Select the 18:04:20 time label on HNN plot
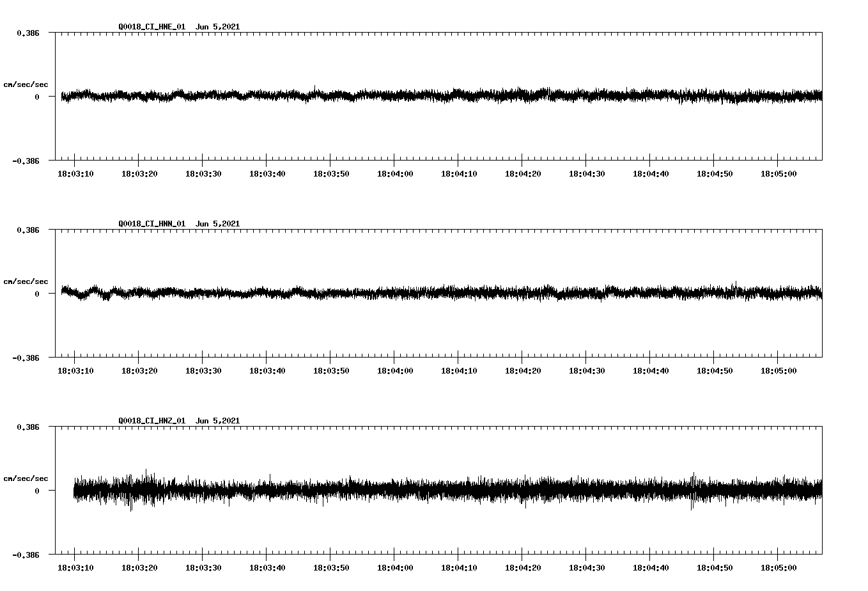 click(x=523, y=371)
